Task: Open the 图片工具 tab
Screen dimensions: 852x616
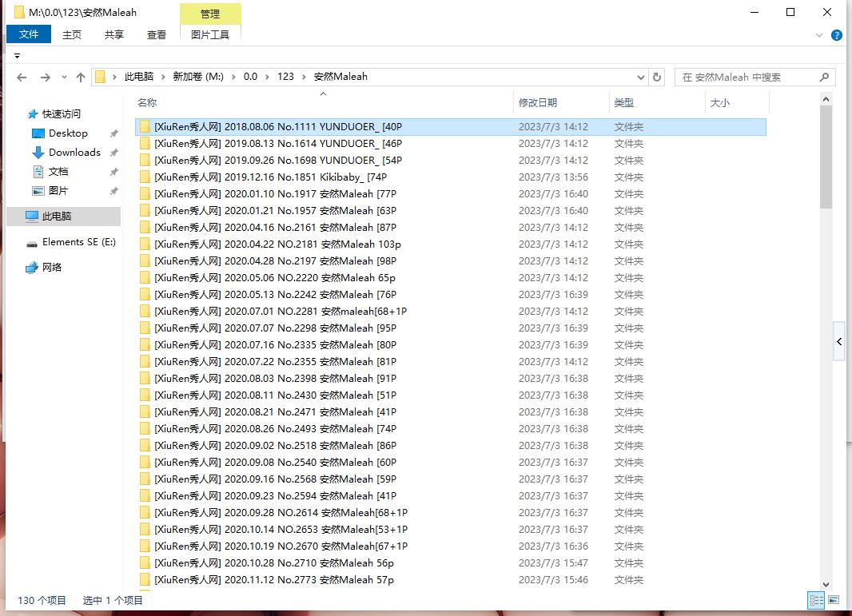Action: pyautogui.click(x=210, y=35)
